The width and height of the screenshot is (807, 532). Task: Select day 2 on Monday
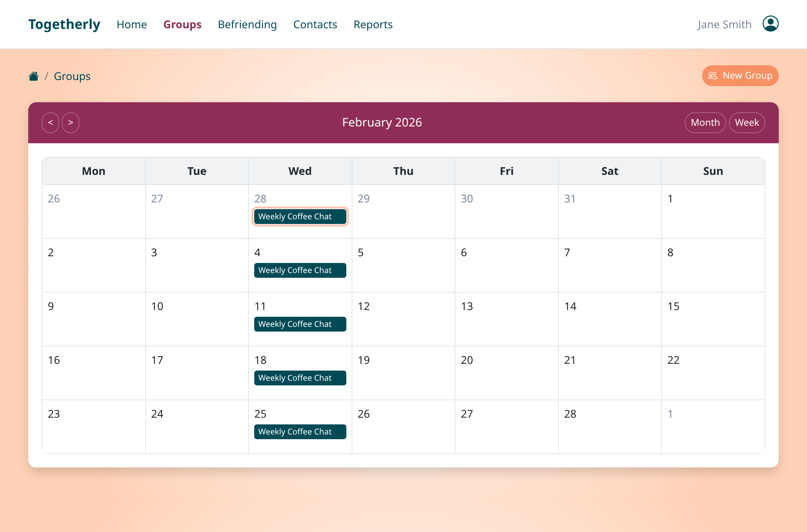[93, 265]
